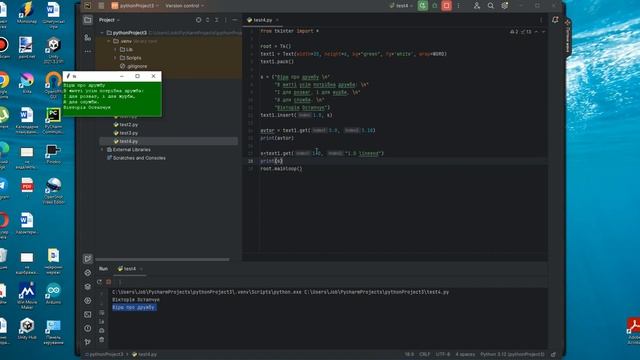Open Project panel options kebab menu

(225, 20)
